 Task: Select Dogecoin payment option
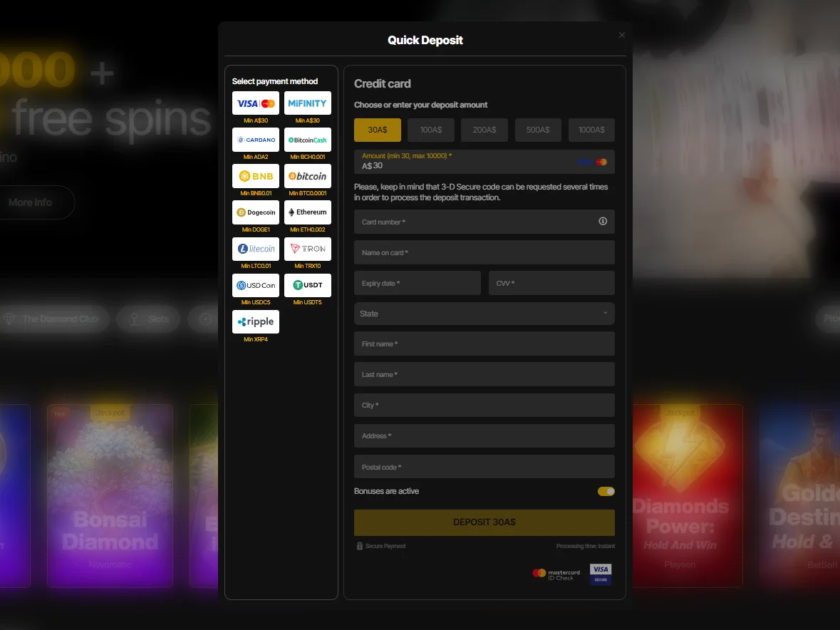tap(256, 212)
